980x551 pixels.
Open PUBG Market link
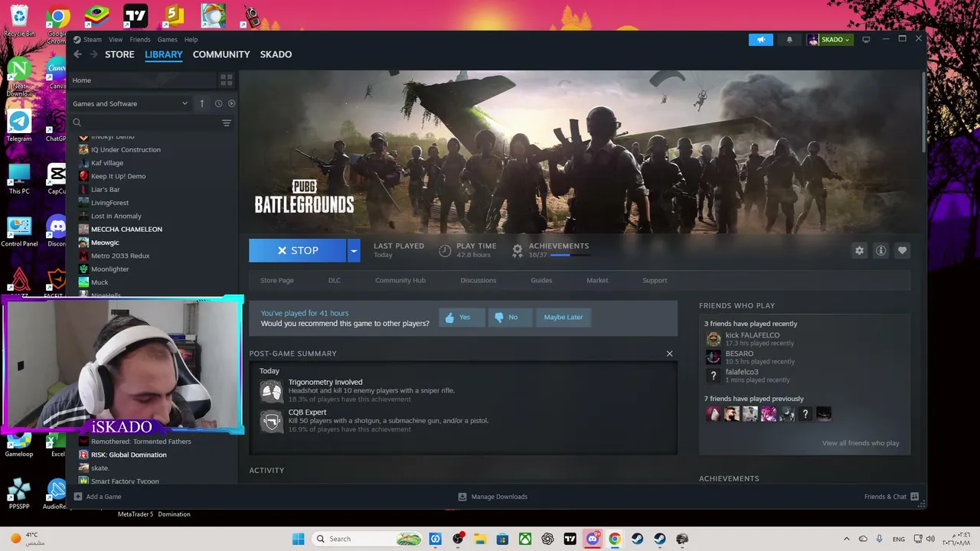tap(597, 280)
